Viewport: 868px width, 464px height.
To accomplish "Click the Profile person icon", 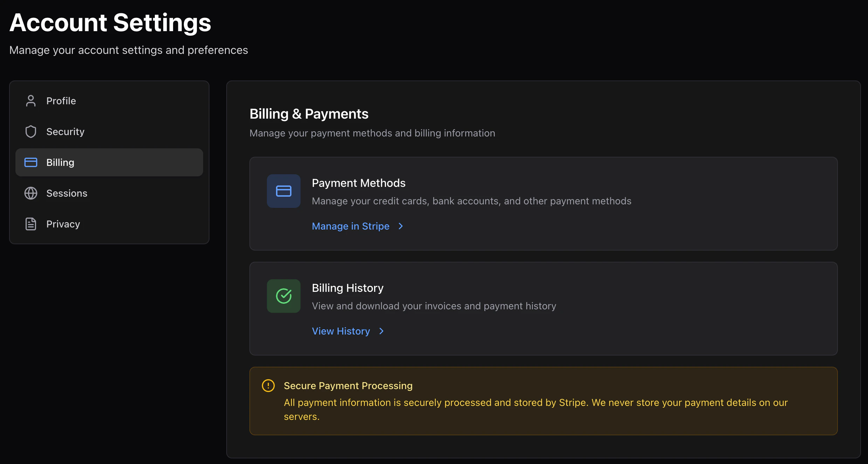I will click(31, 101).
